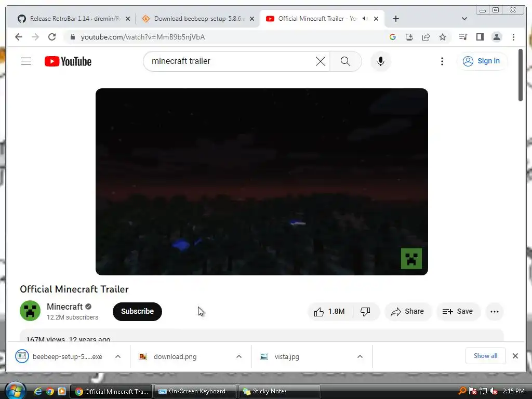532x399 pixels.
Task: Open media controls icon in Chrome toolbar
Action: (463, 37)
